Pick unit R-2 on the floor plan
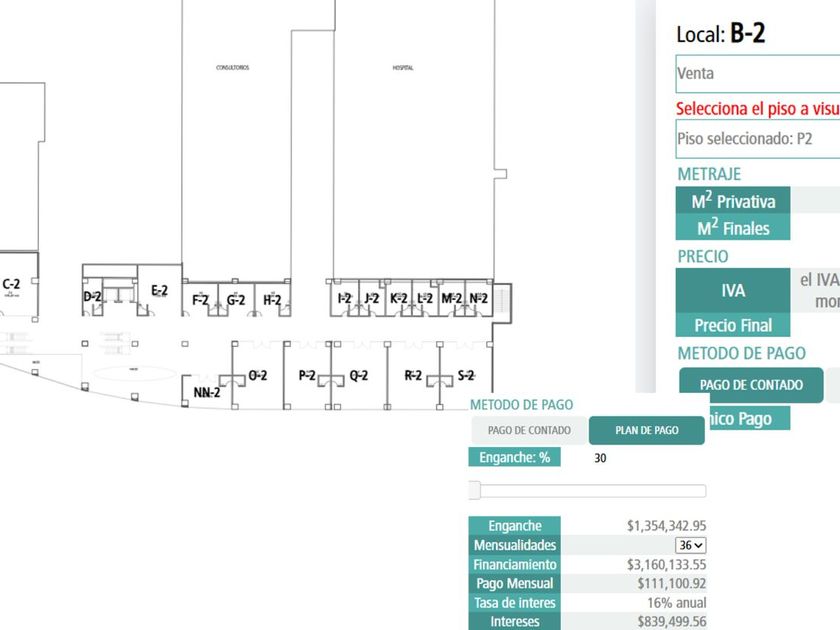 (x=412, y=376)
